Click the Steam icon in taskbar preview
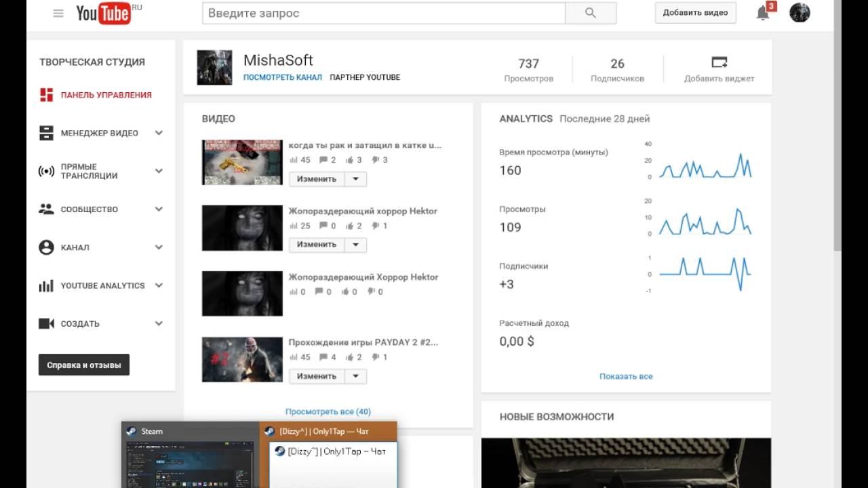Image resolution: width=868 pixels, height=488 pixels. pyautogui.click(x=132, y=431)
